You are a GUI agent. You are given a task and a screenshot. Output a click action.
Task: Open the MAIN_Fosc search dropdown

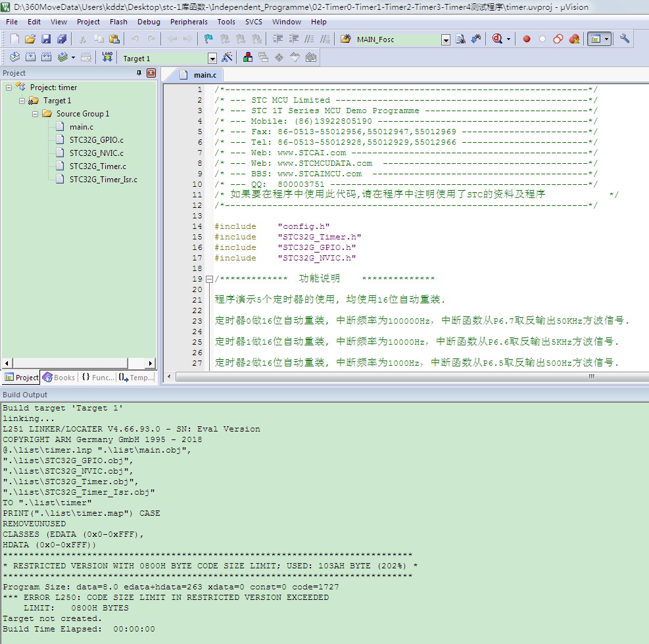446,39
